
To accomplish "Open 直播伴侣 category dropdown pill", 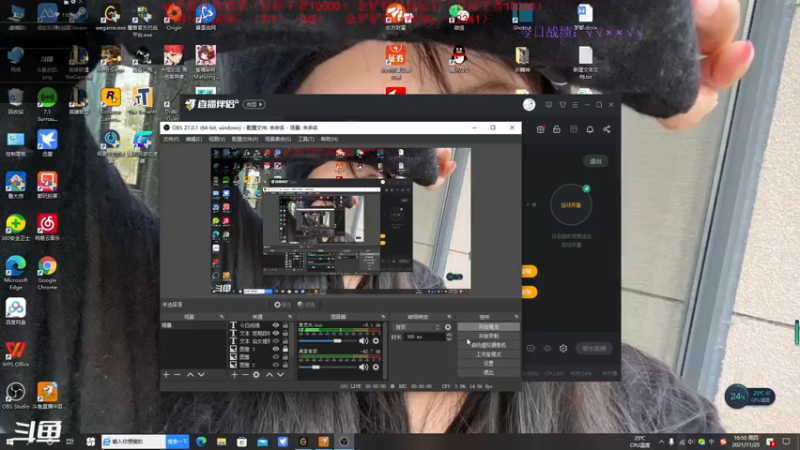I will (x=254, y=104).
